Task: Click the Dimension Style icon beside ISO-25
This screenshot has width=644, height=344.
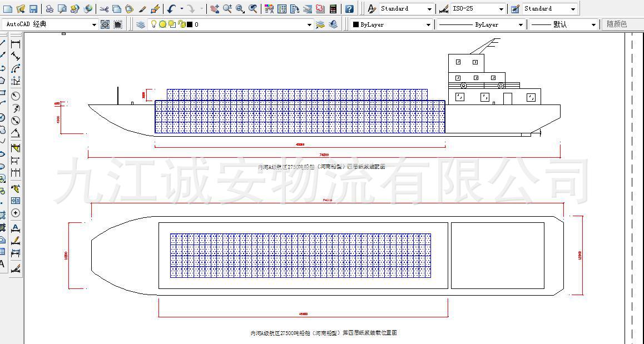Action: tap(444, 9)
